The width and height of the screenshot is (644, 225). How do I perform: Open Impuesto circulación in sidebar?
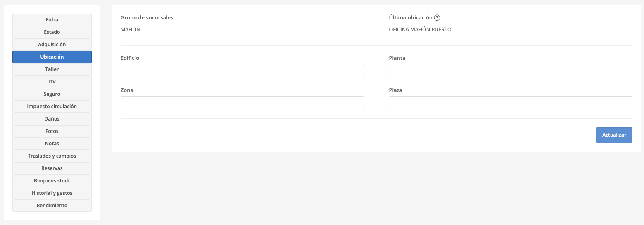pyautogui.click(x=52, y=107)
